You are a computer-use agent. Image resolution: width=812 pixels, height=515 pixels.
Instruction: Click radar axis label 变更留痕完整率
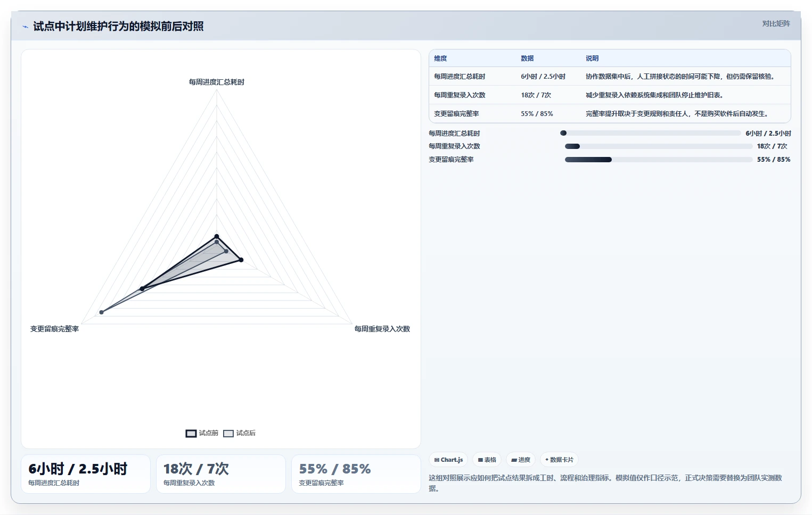(x=54, y=329)
